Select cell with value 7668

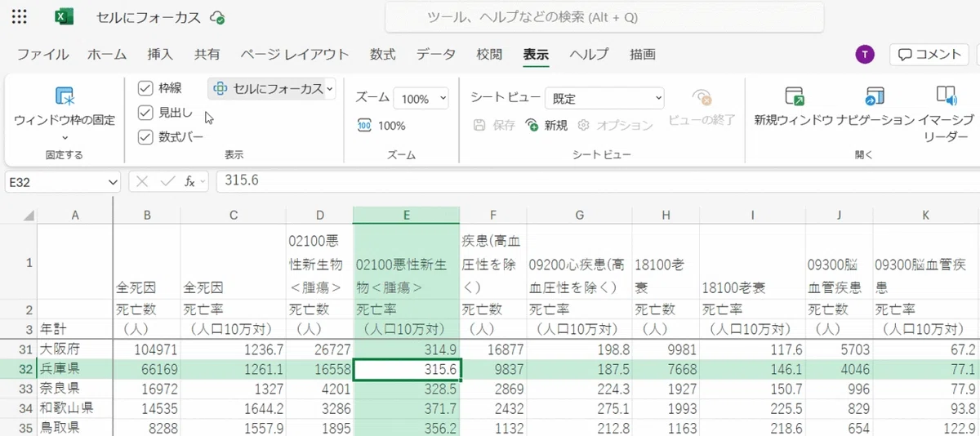[666, 368]
